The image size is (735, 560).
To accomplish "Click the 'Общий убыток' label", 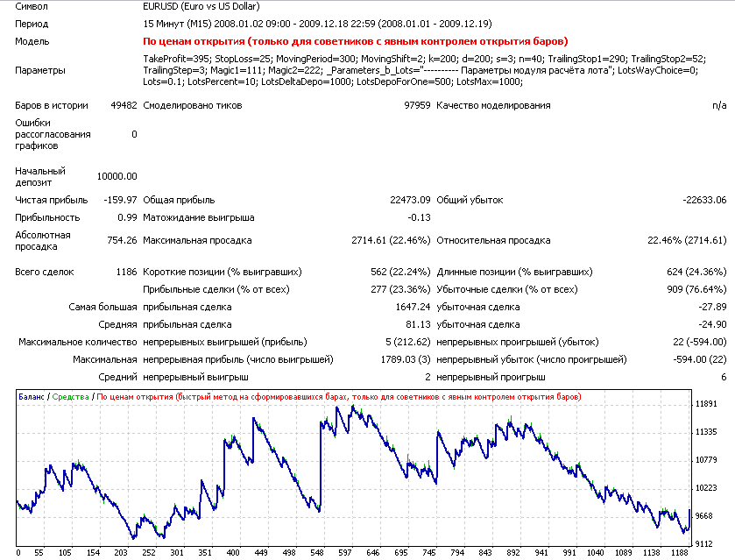I will (470, 201).
